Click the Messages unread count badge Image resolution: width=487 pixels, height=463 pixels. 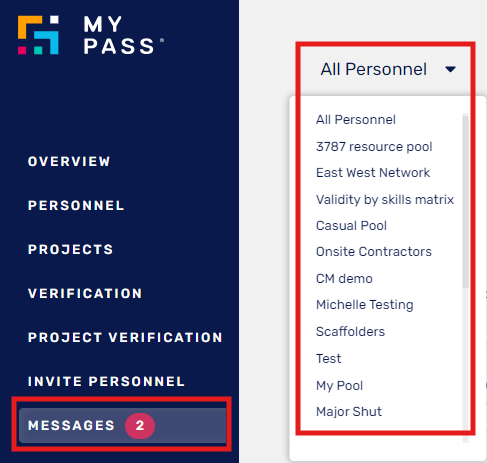[x=140, y=426]
